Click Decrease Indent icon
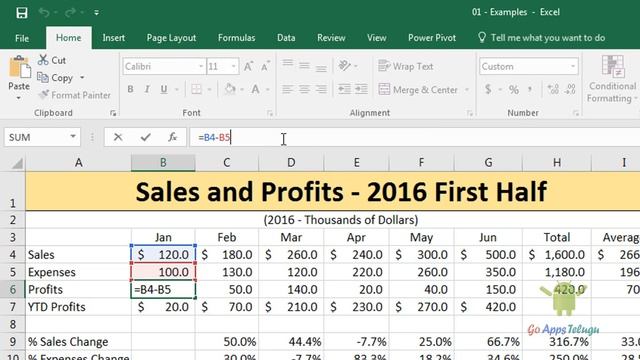 344,89
